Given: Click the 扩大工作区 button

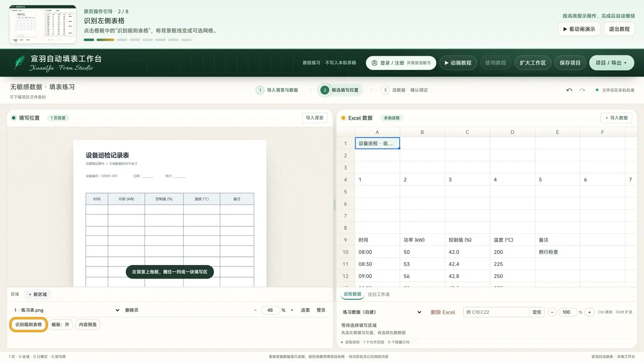Looking at the screenshot, I should (533, 63).
